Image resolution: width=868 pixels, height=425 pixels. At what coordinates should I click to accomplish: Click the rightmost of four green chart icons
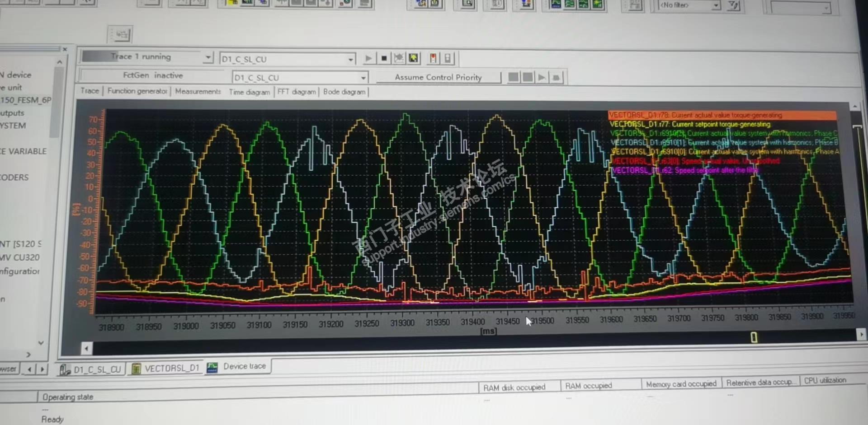click(598, 4)
